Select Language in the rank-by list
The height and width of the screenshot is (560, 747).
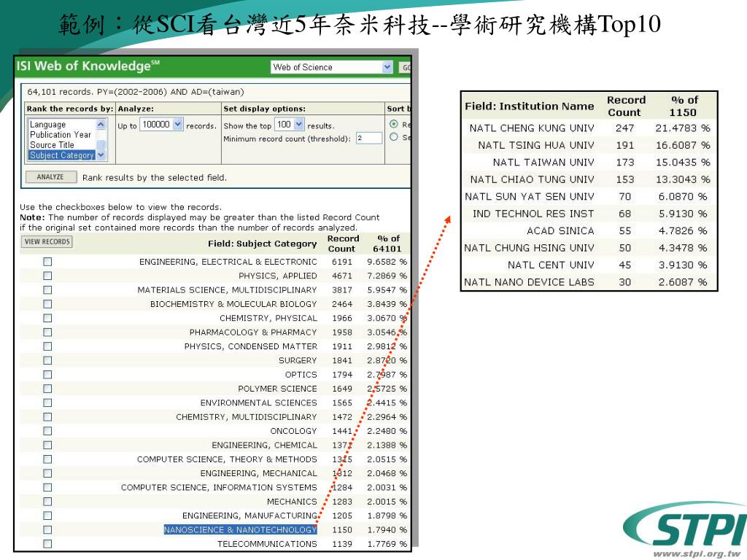47,124
